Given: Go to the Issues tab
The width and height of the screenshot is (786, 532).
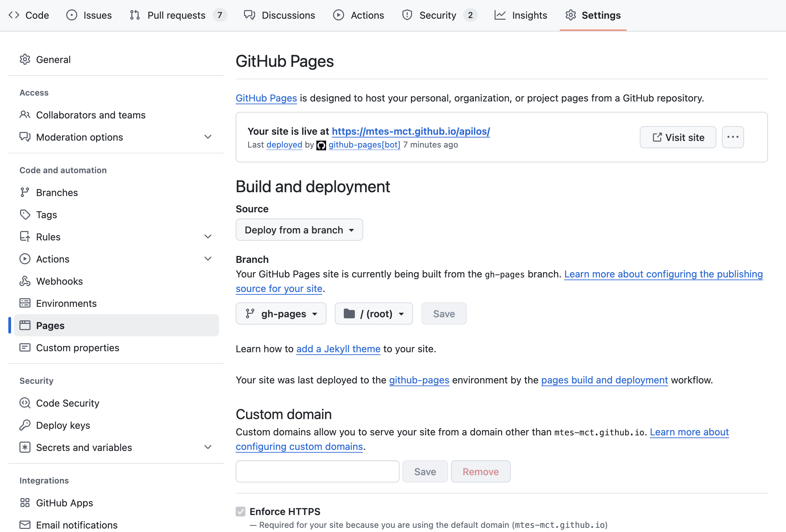Looking at the screenshot, I should [x=89, y=15].
